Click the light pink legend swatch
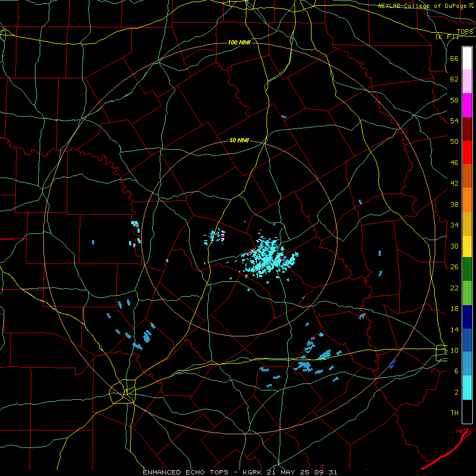Viewport: 476px width, 476px height. coord(467,81)
